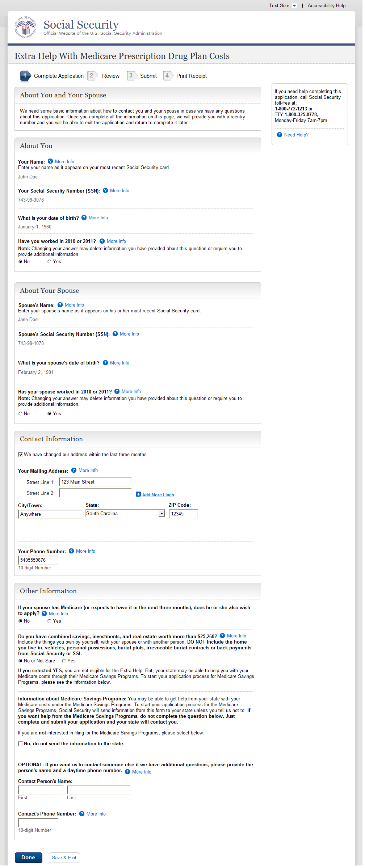Open the Accessibility Help link
365x868 pixels.
click(x=326, y=5)
